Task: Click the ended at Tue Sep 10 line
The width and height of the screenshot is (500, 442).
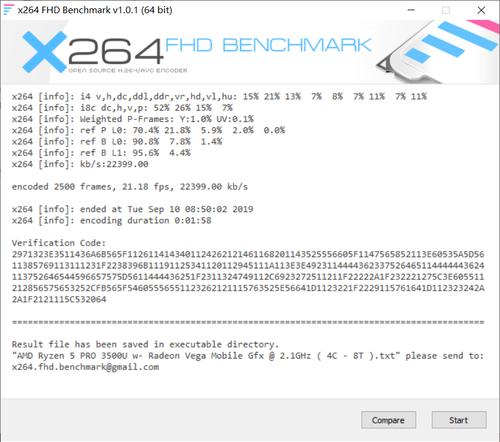Action: 133,209
